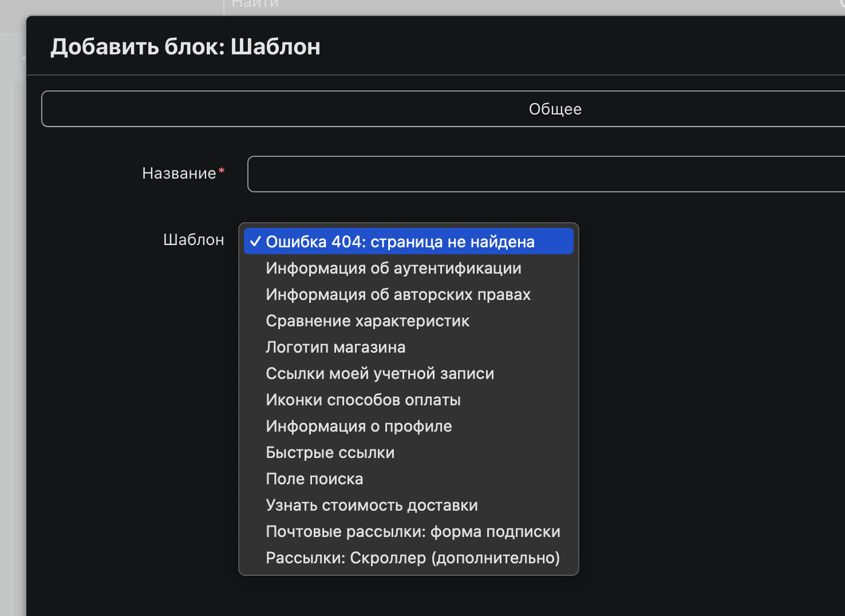Screen dimensions: 845x616
Task: Select "Почтовые рассылки: форма подписки" template
Action: pos(408,531)
